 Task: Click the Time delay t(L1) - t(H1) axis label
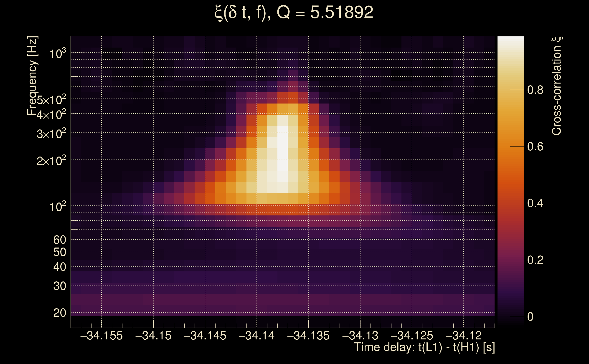tap(424, 347)
